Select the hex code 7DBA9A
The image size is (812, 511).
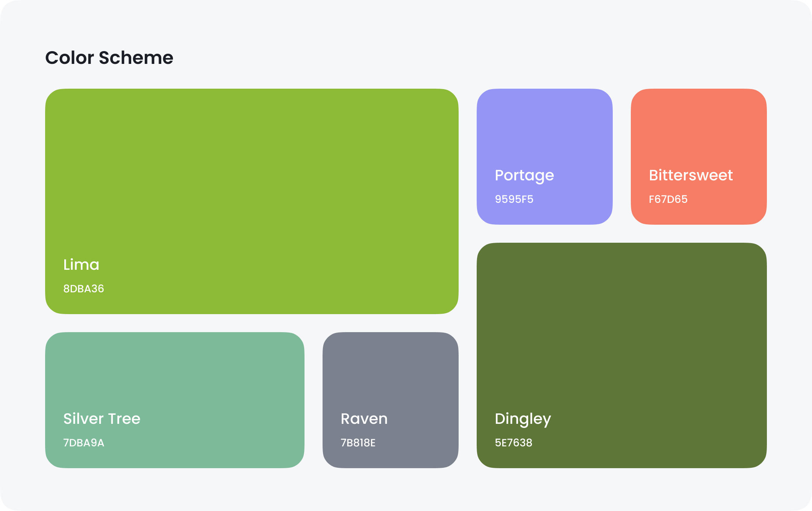[x=83, y=443]
